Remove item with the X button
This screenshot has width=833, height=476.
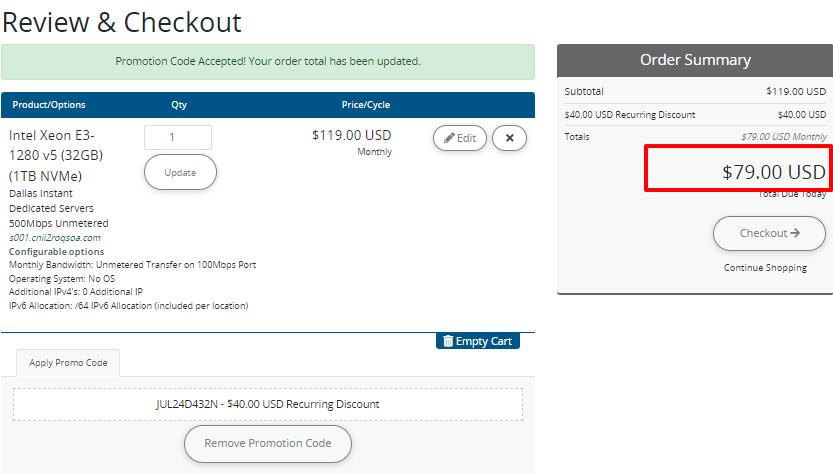509,138
